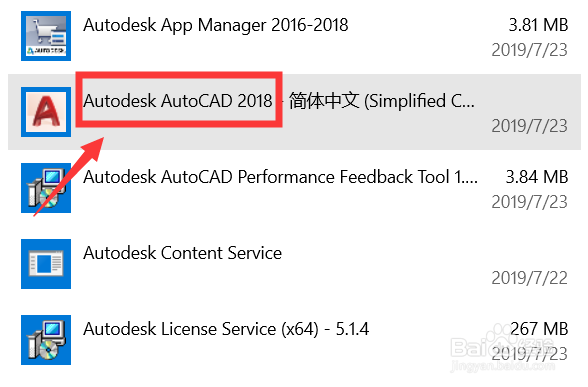Click the 2019/7/23 date under App Manager

point(530,50)
